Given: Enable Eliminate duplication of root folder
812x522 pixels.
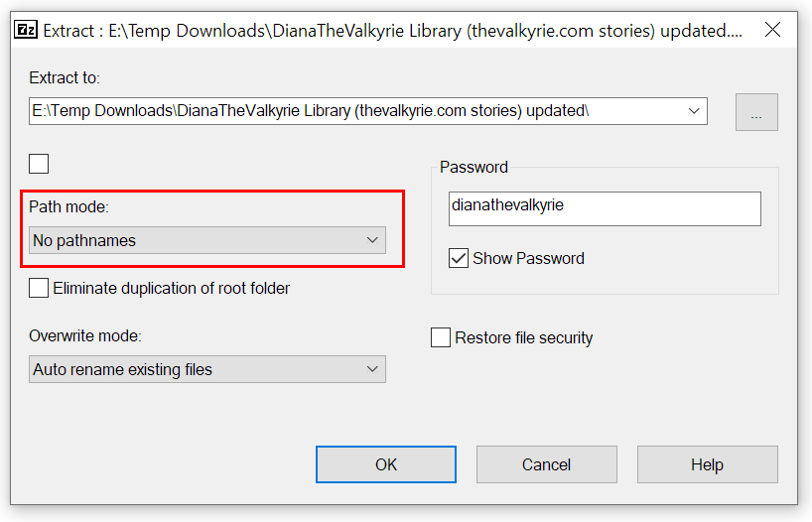Looking at the screenshot, I should point(39,288).
